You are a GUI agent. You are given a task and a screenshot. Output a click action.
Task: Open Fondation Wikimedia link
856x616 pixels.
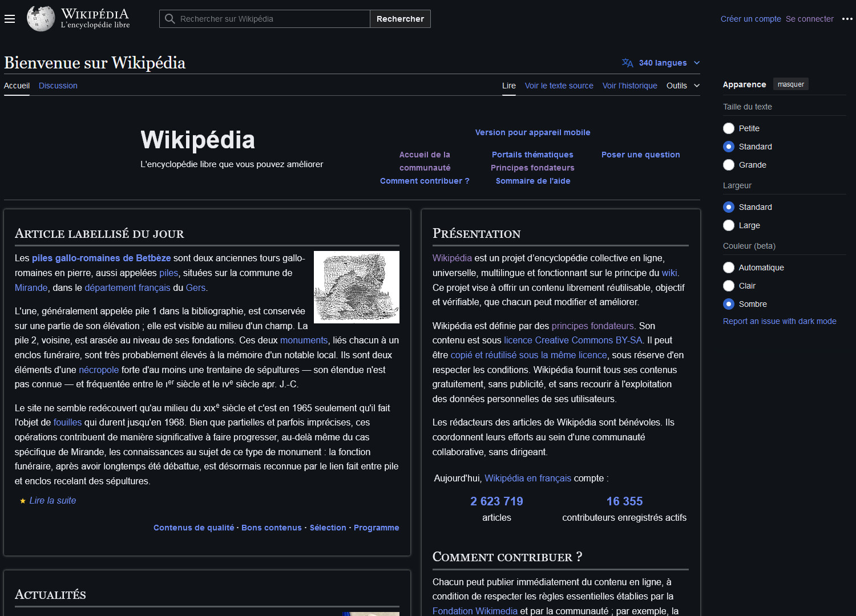(x=475, y=611)
